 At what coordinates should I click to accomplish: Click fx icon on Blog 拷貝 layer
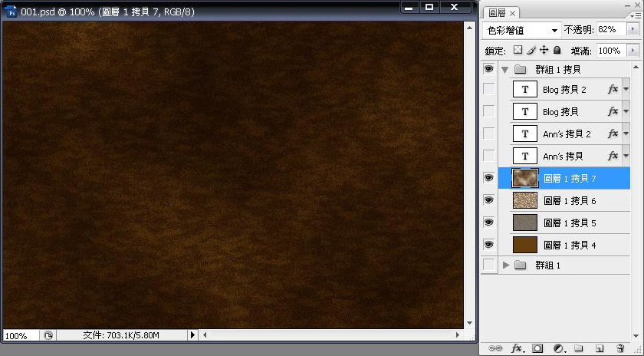click(x=613, y=111)
